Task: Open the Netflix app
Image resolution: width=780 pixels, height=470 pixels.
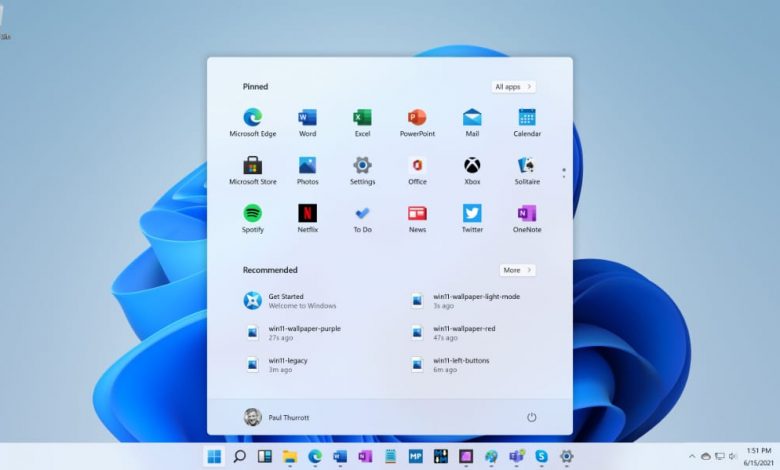Action: 307,218
